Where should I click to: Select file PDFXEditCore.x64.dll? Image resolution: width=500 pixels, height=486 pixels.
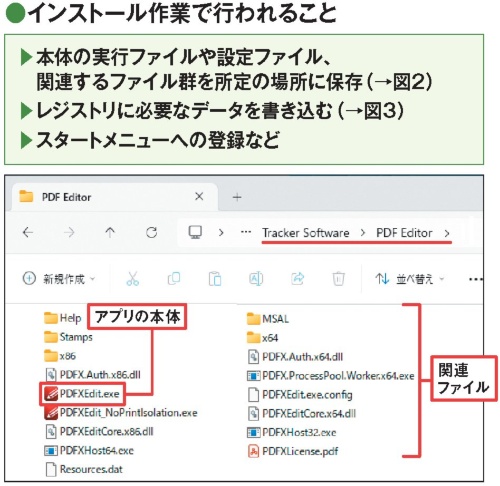(302, 414)
